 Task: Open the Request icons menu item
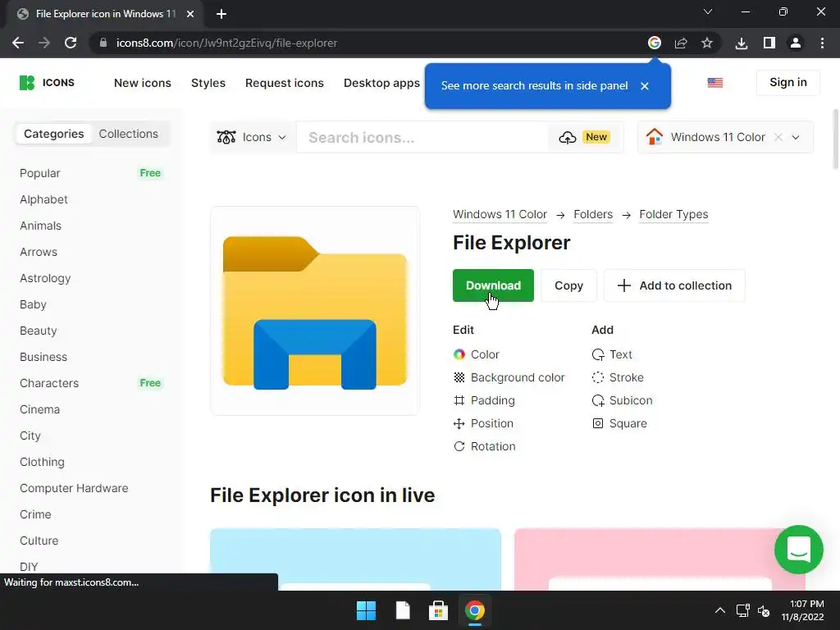(285, 83)
